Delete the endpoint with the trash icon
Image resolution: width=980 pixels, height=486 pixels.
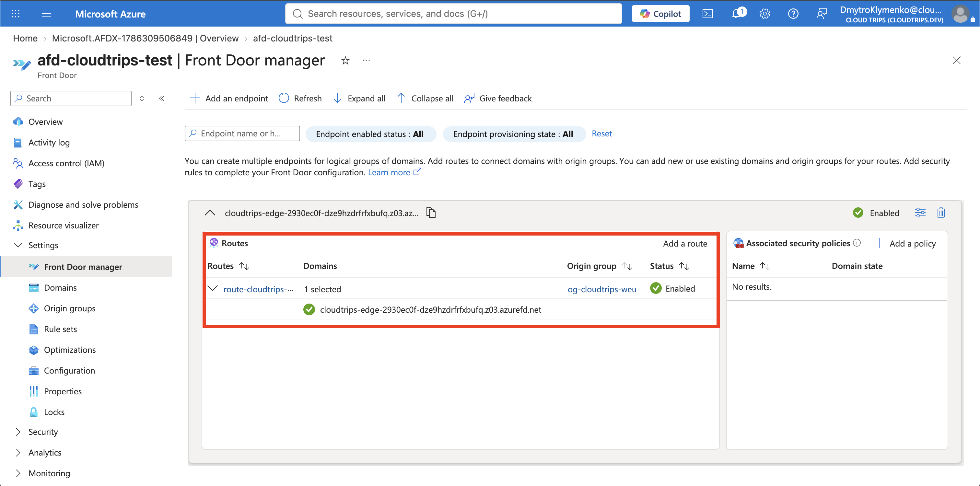941,213
